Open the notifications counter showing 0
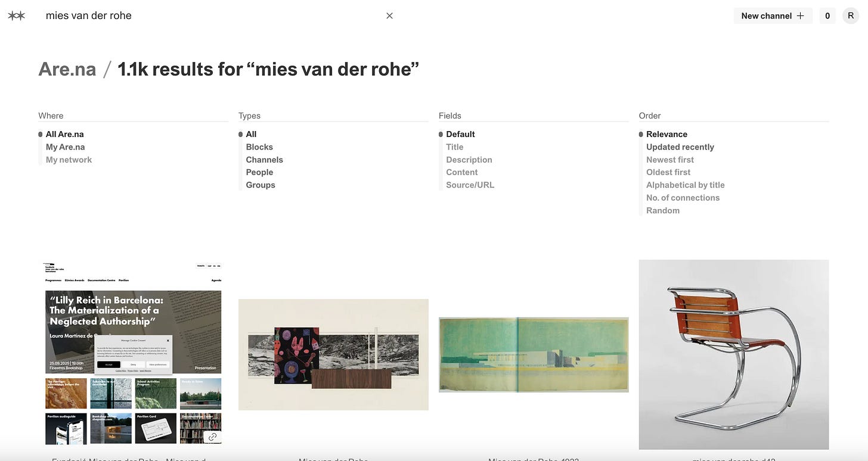Image resolution: width=868 pixels, height=461 pixels. [x=827, y=16]
